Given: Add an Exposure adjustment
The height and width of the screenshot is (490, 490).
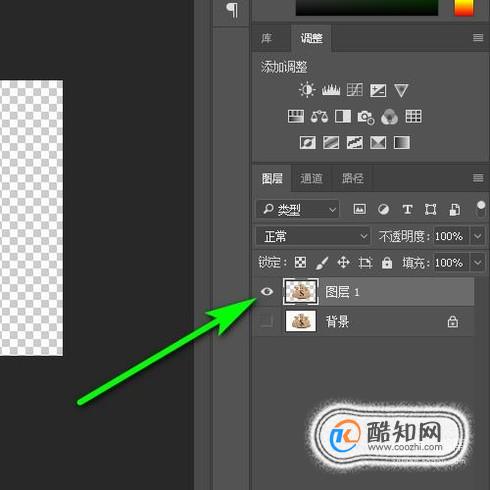Looking at the screenshot, I should click(x=378, y=90).
